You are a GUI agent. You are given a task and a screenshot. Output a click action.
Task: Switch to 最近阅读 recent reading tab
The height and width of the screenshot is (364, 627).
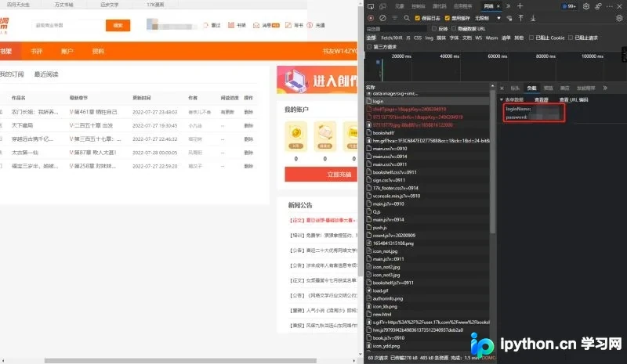(46, 74)
